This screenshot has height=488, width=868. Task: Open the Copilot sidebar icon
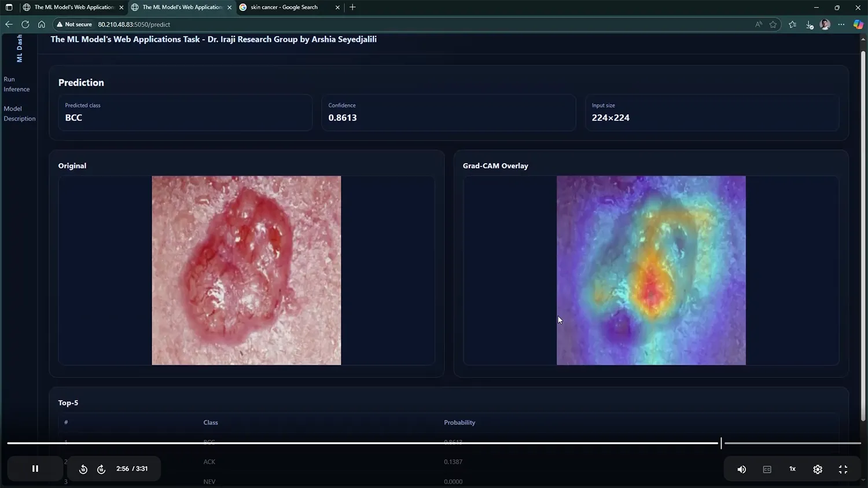[858, 24]
